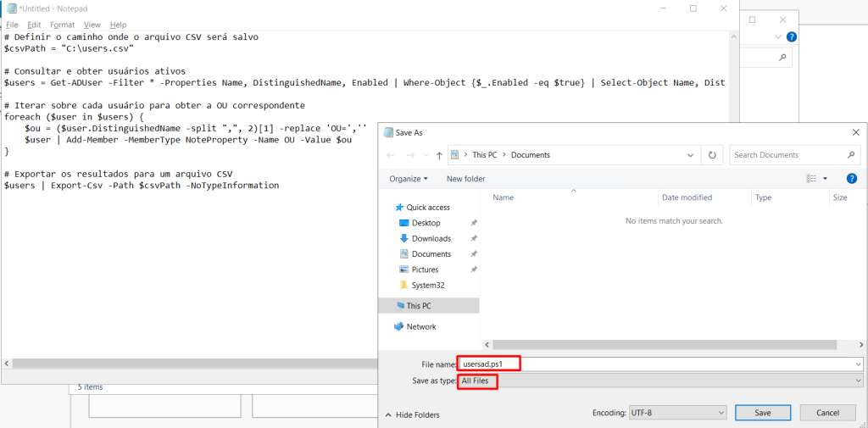
Task: Select the Pictures folder in sidebar
Action: 425,270
